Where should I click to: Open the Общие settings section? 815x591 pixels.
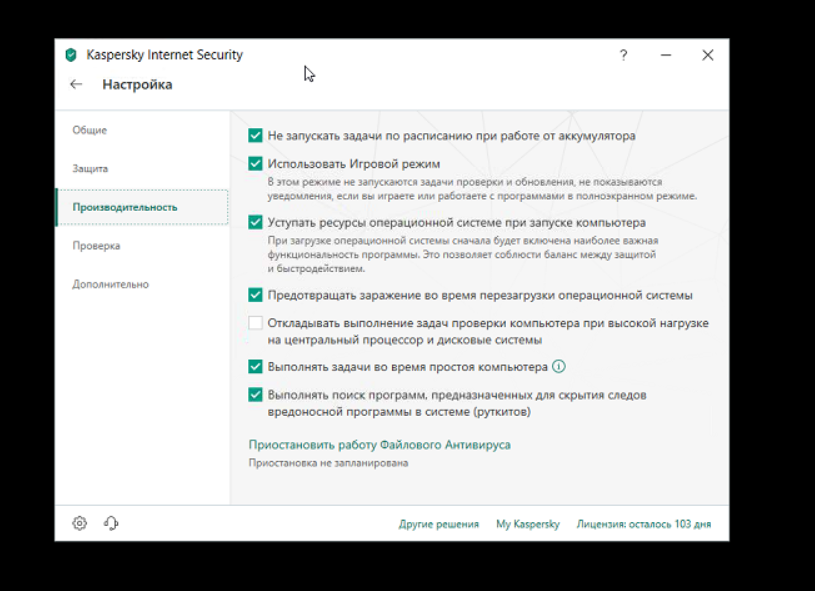(89, 130)
